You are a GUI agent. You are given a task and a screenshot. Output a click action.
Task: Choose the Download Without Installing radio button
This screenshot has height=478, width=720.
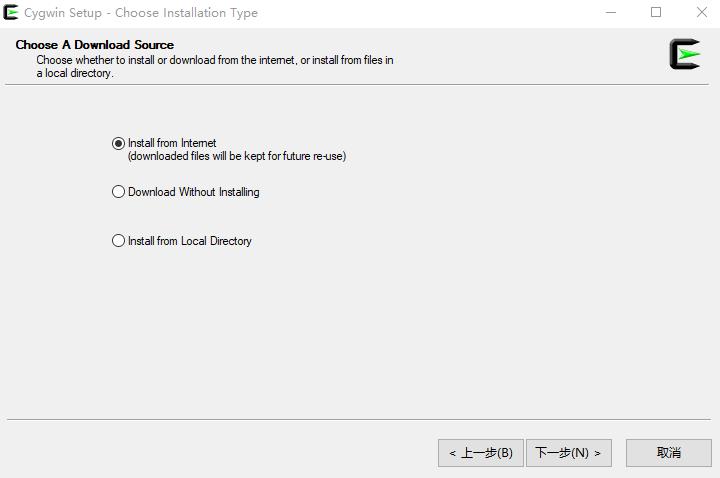(x=118, y=191)
